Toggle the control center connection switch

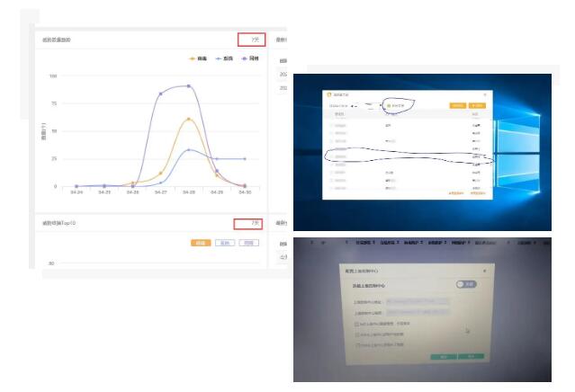point(466,284)
